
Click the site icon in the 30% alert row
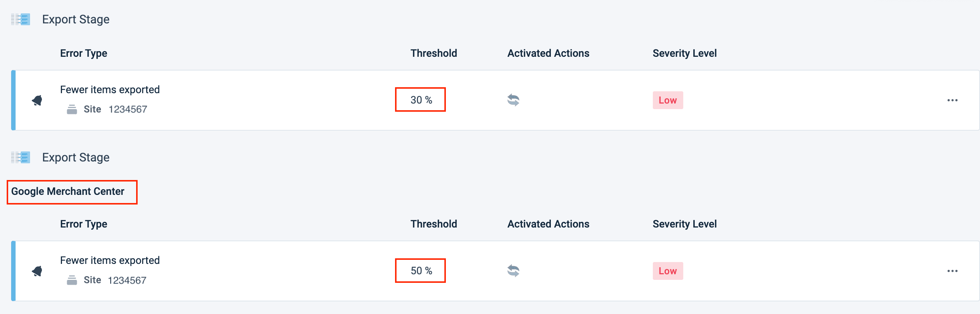pos(72,109)
